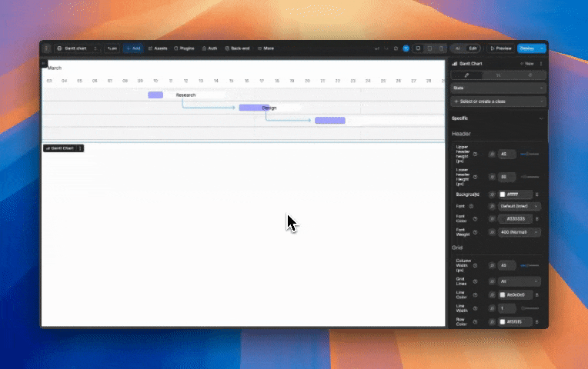Screen dimensions: 588x369
Task: Adjust the Upper header height slider
Action: point(530,154)
